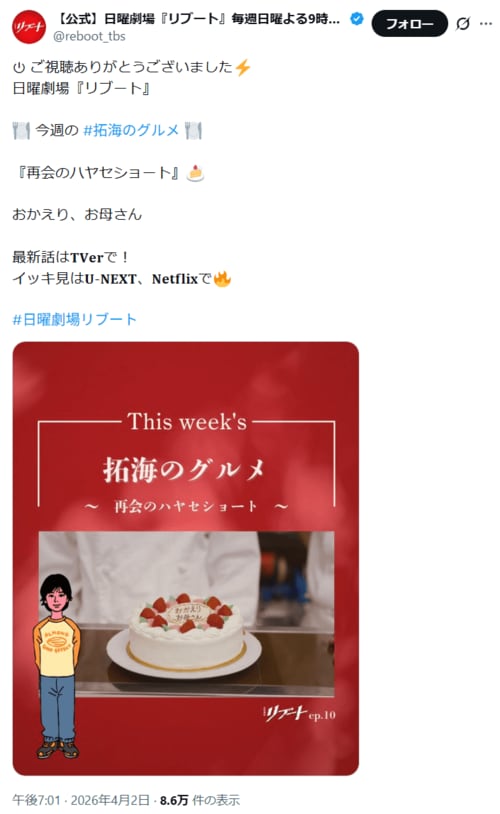
Task: Click the post timestamp 午後7:01
Action: (x=36, y=800)
